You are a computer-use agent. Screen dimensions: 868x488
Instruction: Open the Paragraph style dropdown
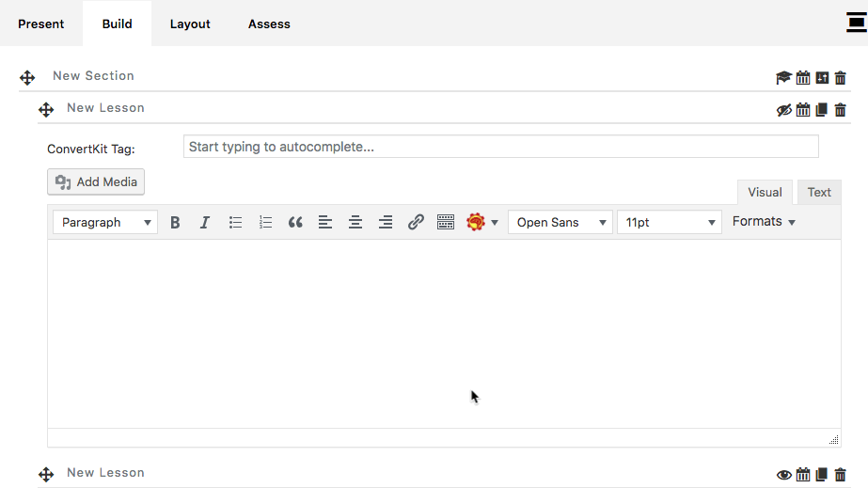pyautogui.click(x=105, y=223)
